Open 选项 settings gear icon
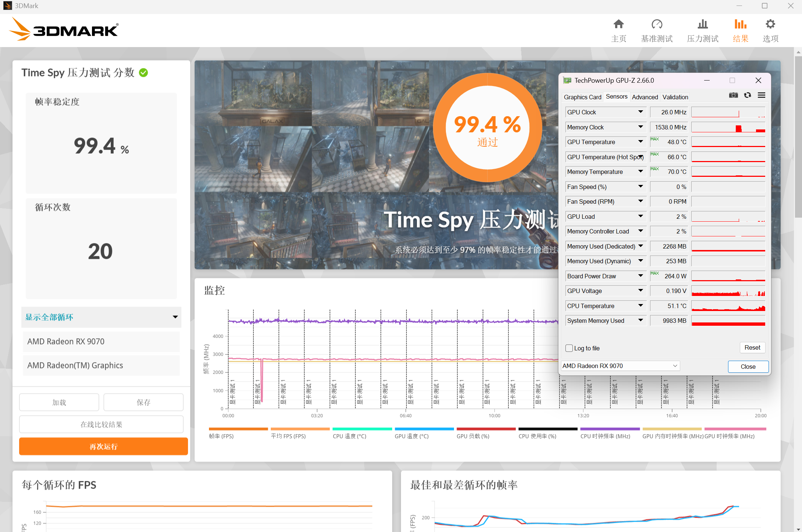The width and height of the screenshot is (802, 532). coord(770,25)
